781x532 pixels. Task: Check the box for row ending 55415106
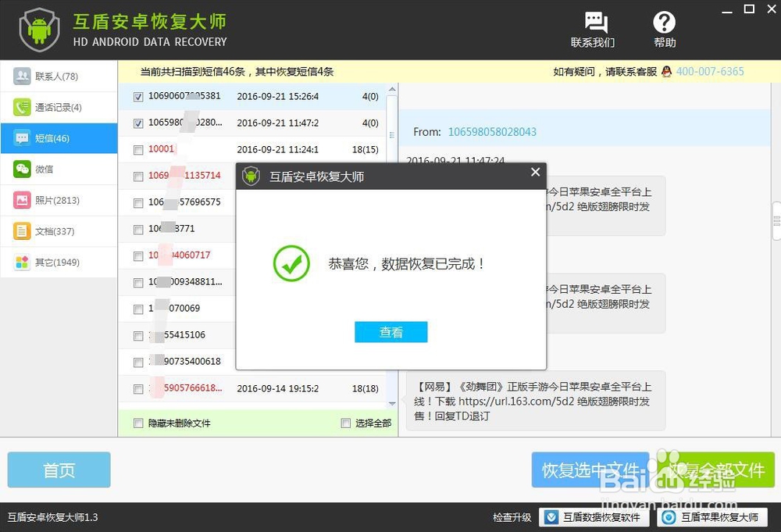138,336
